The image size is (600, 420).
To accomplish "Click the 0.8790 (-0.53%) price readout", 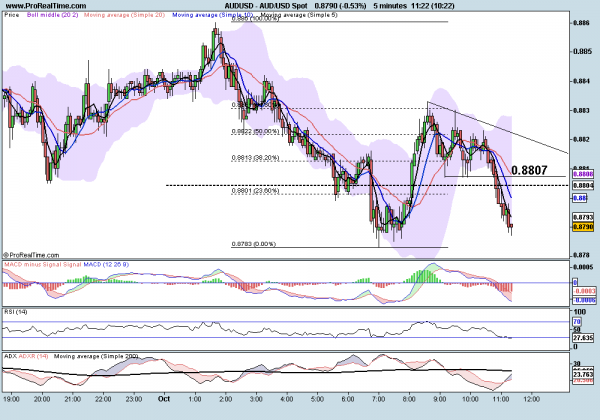I will [340, 6].
